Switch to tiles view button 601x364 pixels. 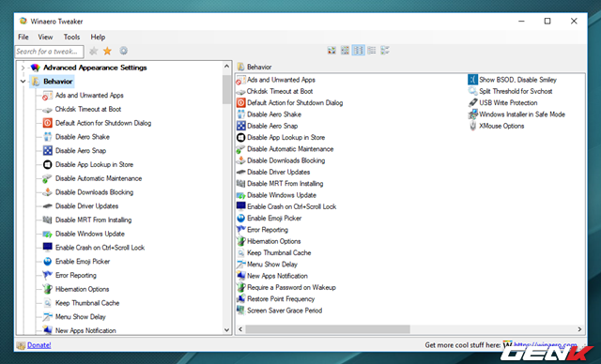pyautogui.click(x=385, y=50)
